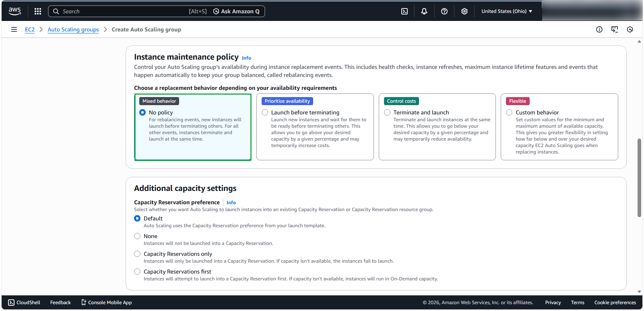The image size is (644, 311).
Task: Open the tutorials panel icon
Action: pos(615,29)
